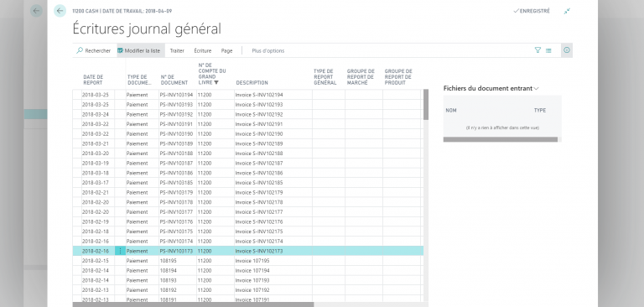The width and height of the screenshot is (644, 307).
Task: Select date cell 2018-03-21
Action: click(98, 143)
